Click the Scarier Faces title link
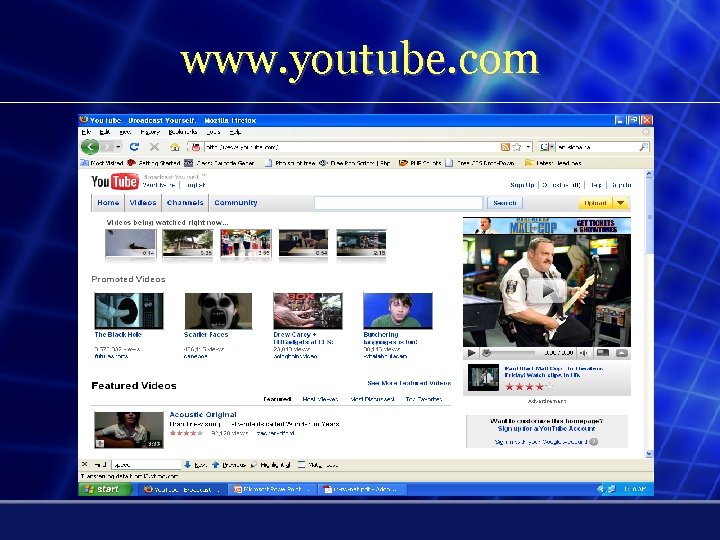The height and width of the screenshot is (540, 720). click(x=206, y=335)
